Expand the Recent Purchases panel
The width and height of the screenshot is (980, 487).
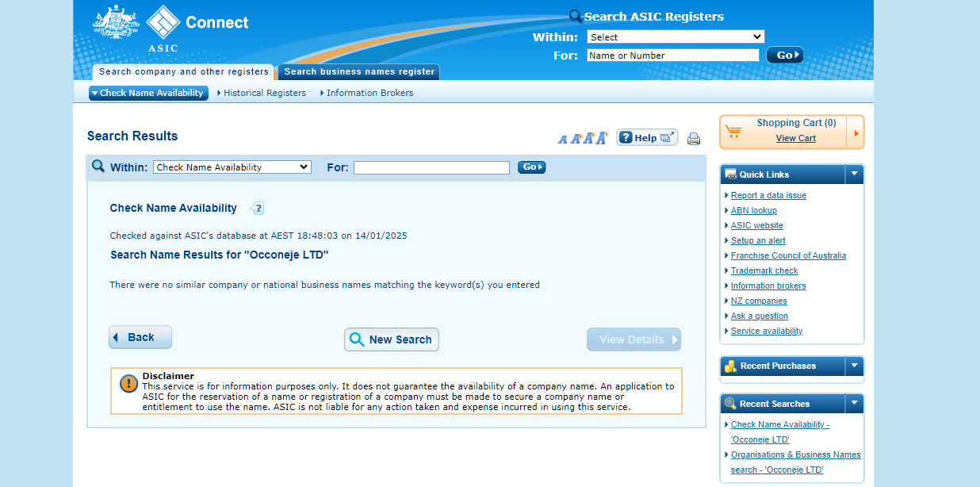tap(854, 366)
